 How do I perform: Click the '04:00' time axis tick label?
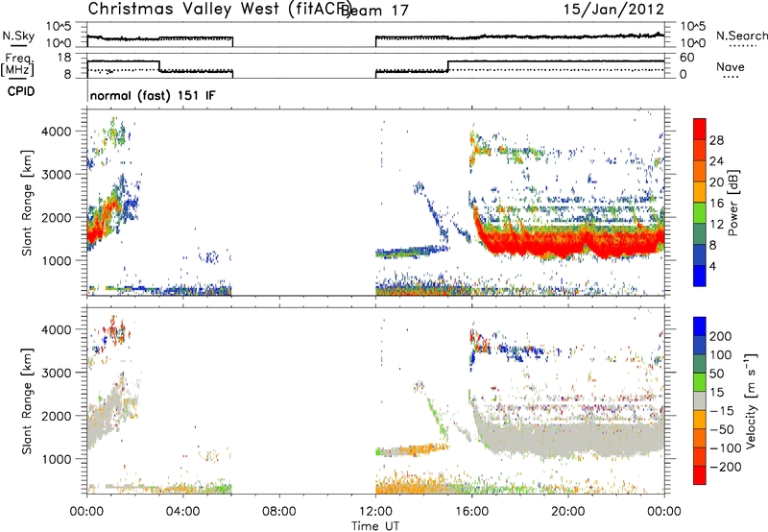click(x=182, y=512)
